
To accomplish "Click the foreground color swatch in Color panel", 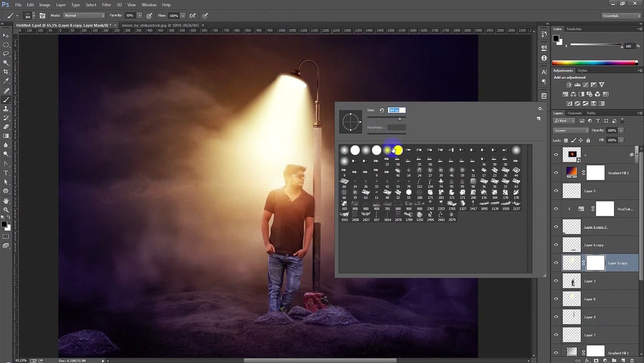I will point(556,38).
